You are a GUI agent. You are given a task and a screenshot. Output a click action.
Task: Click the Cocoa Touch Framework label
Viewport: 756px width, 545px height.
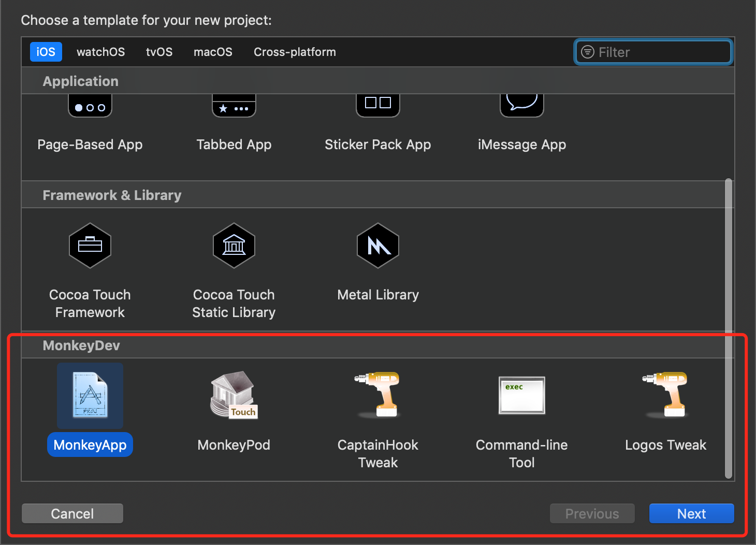coord(90,303)
